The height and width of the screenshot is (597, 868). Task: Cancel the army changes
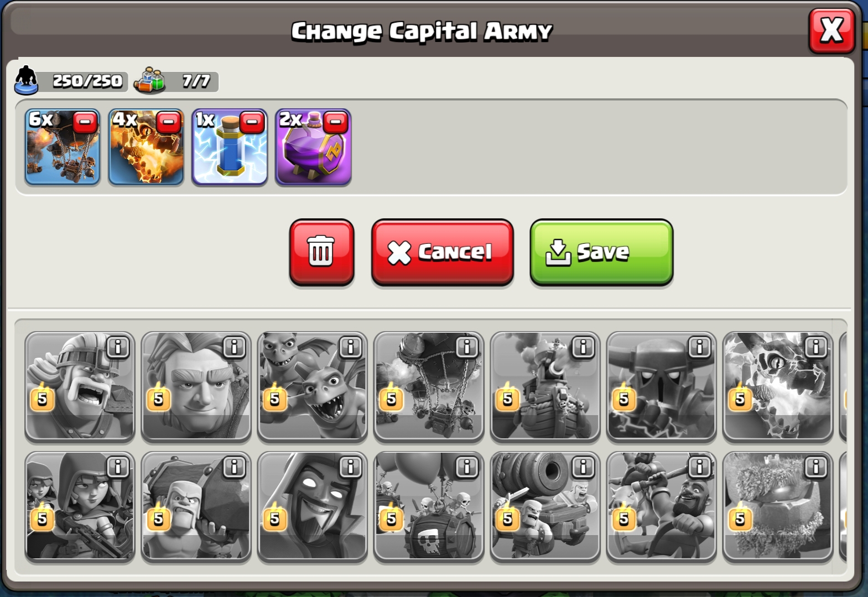442,252
